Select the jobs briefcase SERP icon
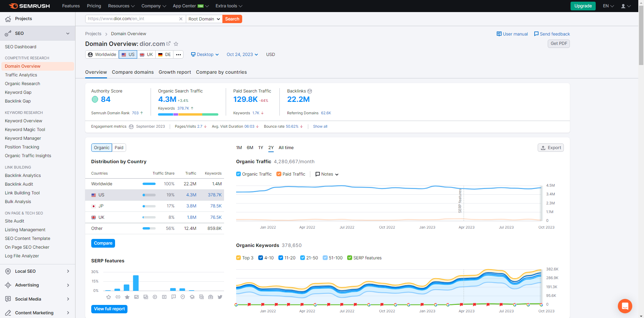 tap(211, 297)
